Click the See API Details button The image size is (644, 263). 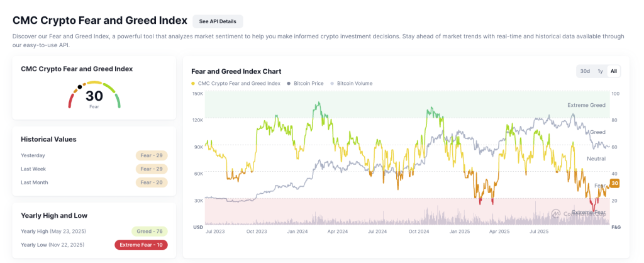pos(218,21)
